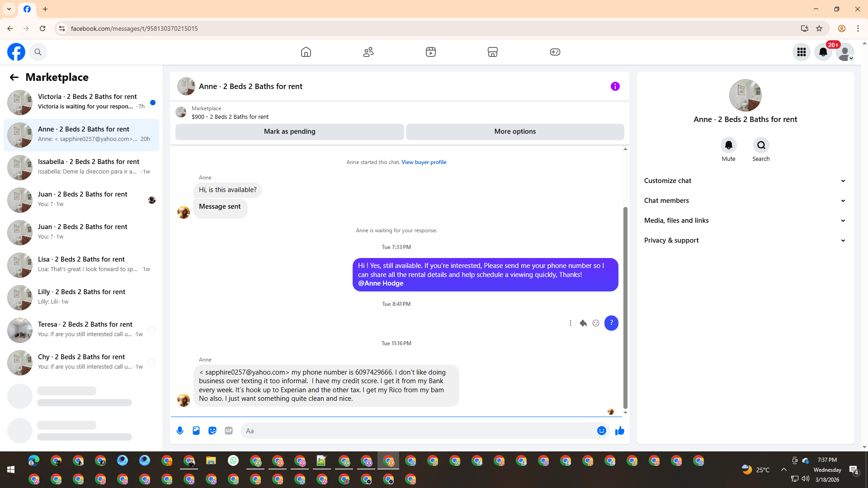Open emoji picker in message box
Screen dimensions: 868x488
pos(601,431)
